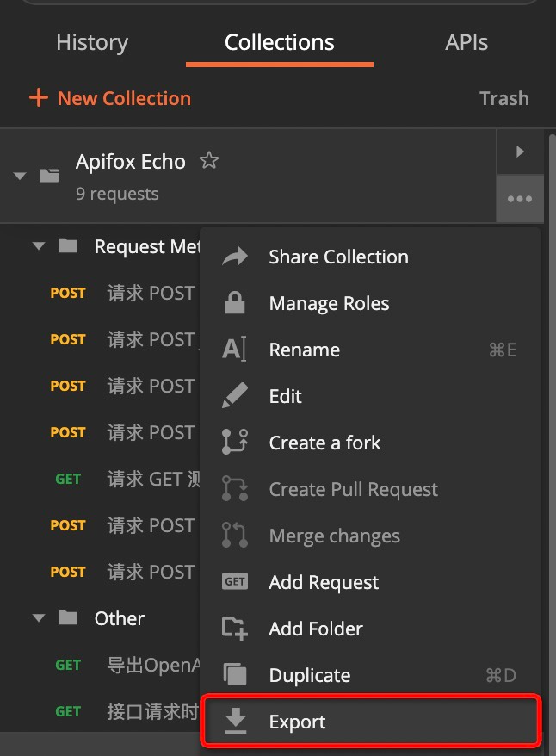The height and width of the screenshot is (756, 556).
Task: Star the Apifox Echo collection
Action: (208, 161)
